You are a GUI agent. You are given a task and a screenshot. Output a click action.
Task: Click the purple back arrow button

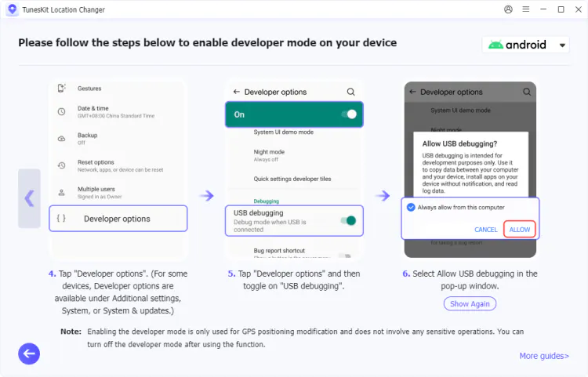pos(29,354)
